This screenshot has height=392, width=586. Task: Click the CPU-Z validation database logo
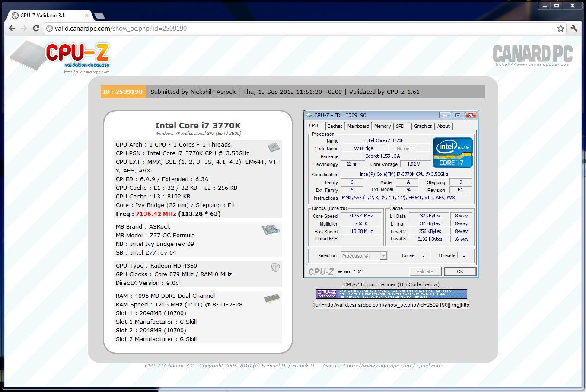click(60, 56)
